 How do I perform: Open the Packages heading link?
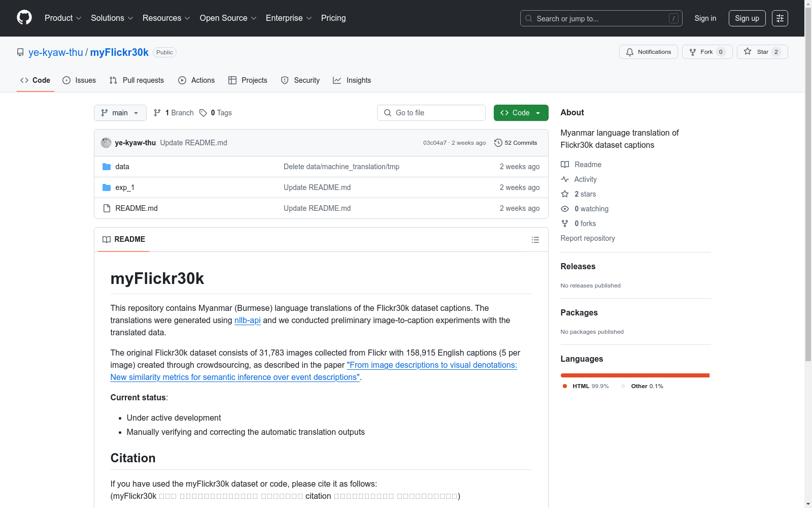579,312
